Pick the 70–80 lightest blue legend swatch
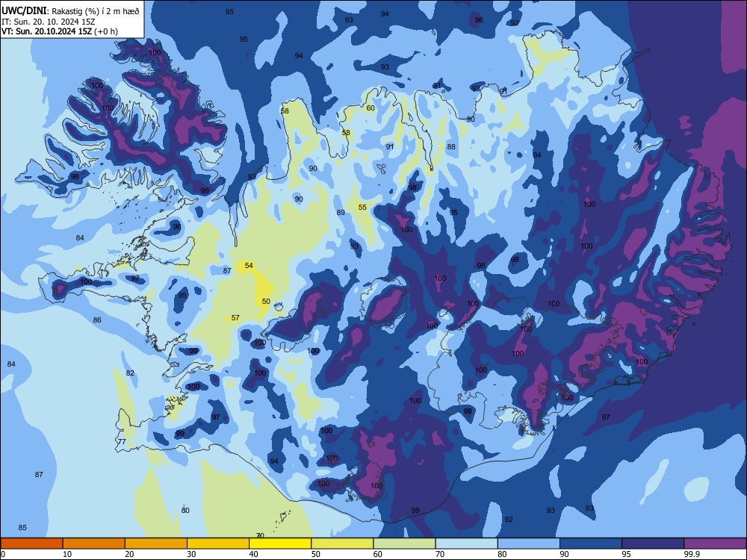This screenshot has height=560, width=747. (466, 544)
